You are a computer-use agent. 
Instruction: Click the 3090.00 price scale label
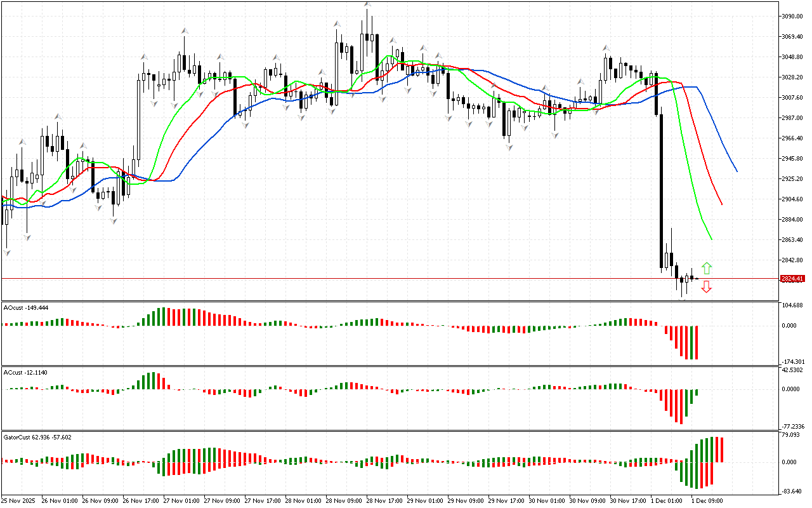click(792, 17)
